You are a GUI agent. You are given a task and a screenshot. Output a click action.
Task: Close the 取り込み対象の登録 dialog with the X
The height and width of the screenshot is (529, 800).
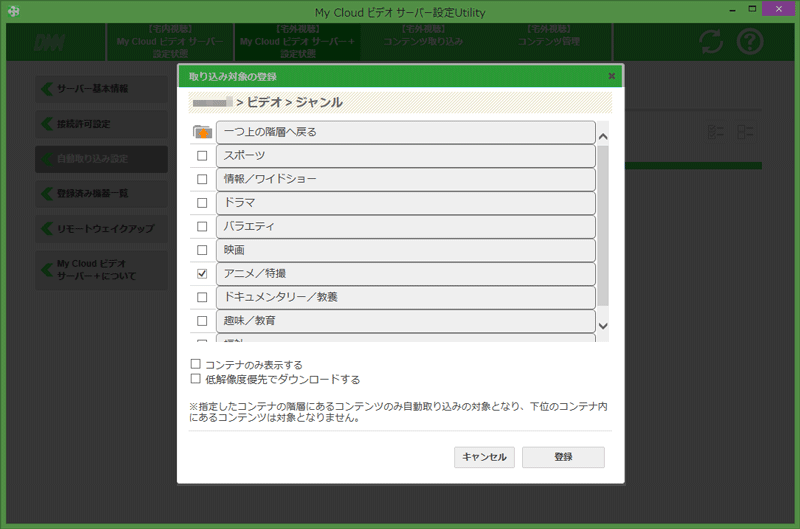point(611,76)
